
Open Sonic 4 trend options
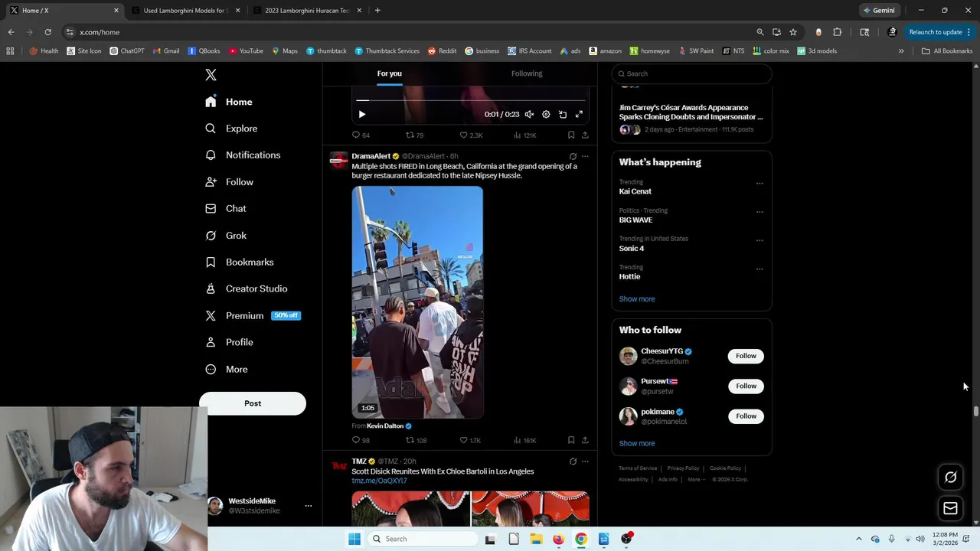[759, 240]
